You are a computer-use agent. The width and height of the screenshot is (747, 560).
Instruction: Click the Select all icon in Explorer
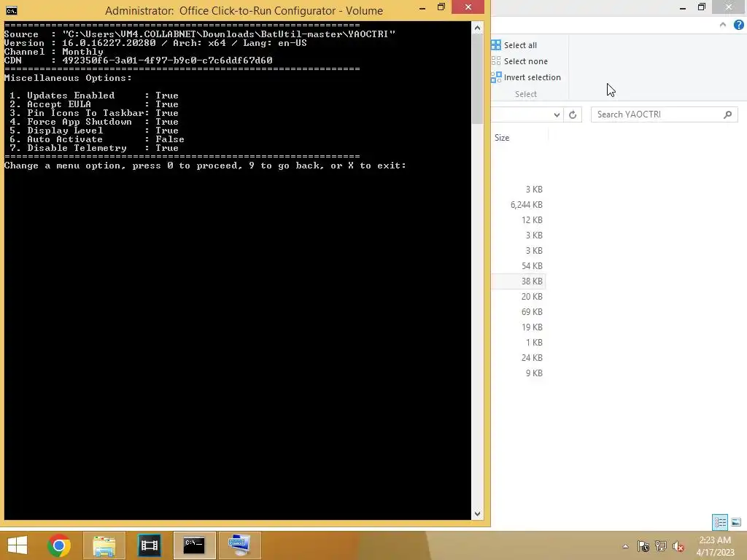496,44
